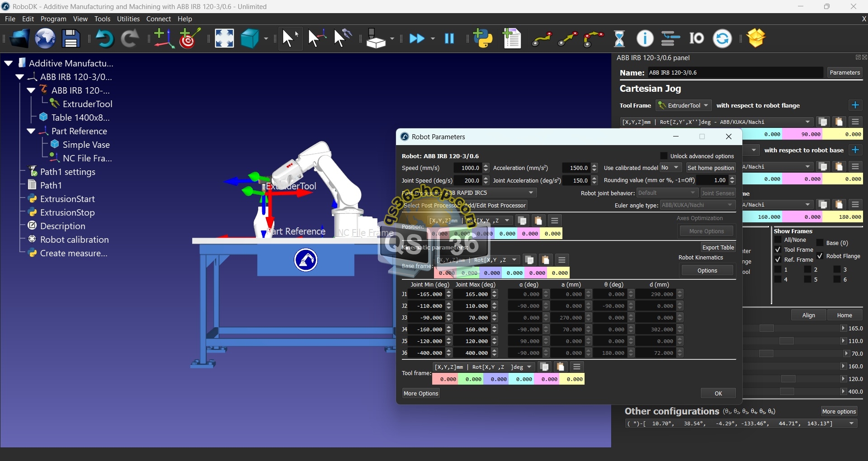Collapse the Part Reference tree node
Image resolution: width=868 pixels, height=461 pixels.
coord(31,131)
